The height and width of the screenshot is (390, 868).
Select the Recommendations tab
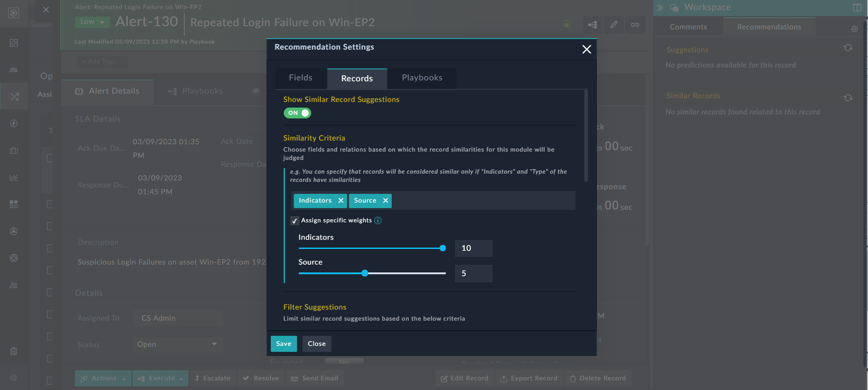(x=769, y=27)
